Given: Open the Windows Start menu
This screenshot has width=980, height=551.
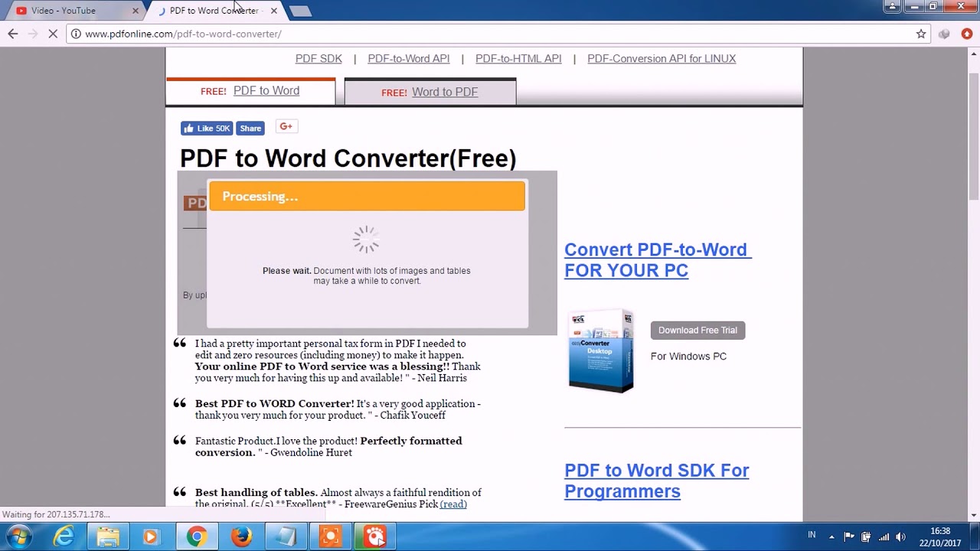Looking at the screenshot, I should pyautogui.click(x=18, y=536).
